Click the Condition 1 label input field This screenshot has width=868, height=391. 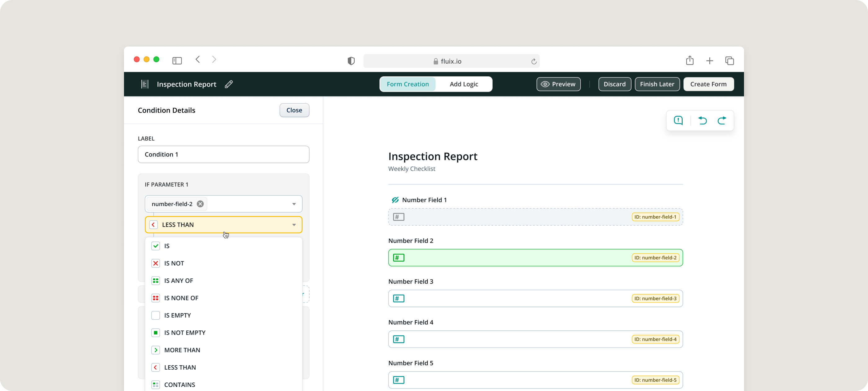click(224, 155)
